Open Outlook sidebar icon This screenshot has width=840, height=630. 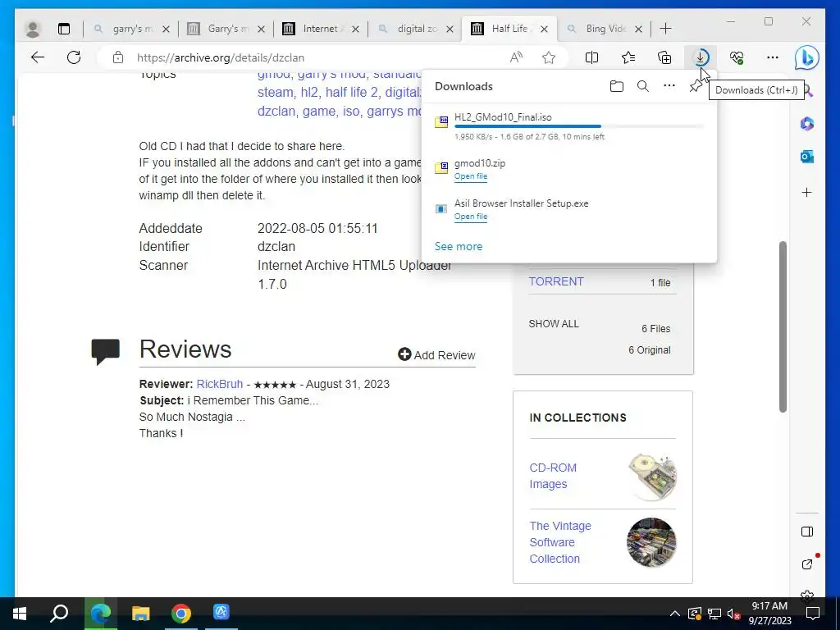(x=807, y=157)
